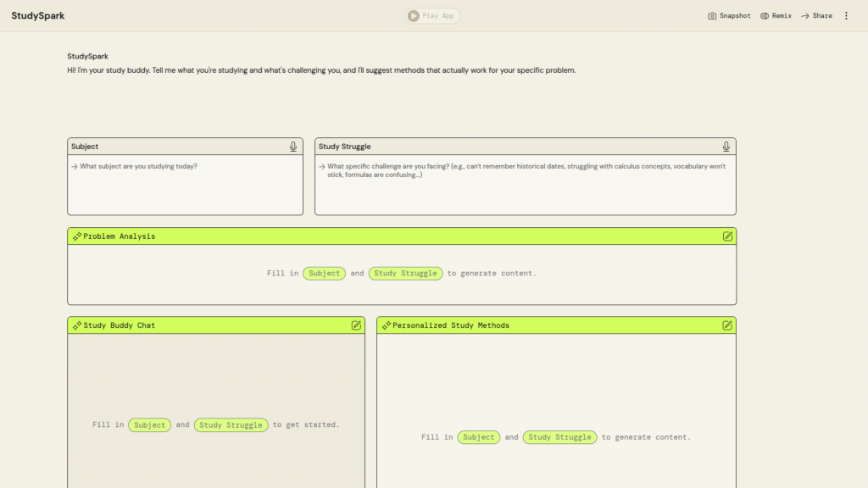Click Study Struggle chip in Problem Analysis
868x488 pixels.
click(x=405, y=274)
